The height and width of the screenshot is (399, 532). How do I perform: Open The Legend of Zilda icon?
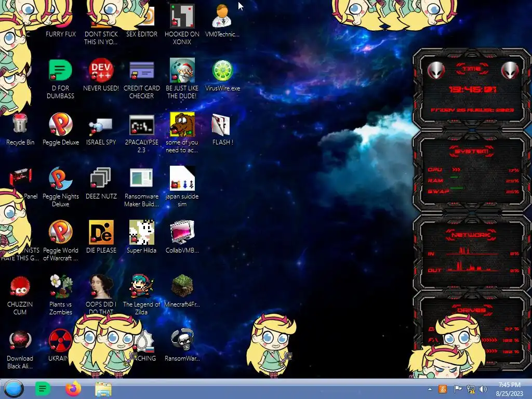click(x=141, y=286)
